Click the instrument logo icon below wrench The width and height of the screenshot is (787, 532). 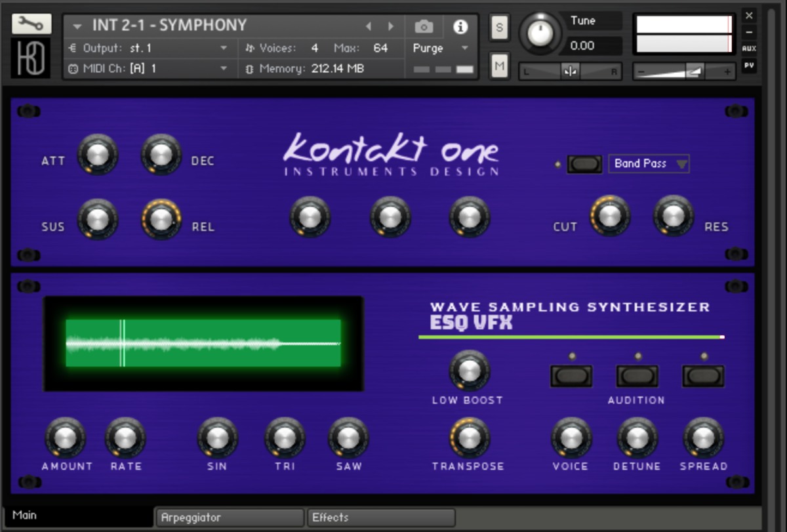click(x=31, y=58)
